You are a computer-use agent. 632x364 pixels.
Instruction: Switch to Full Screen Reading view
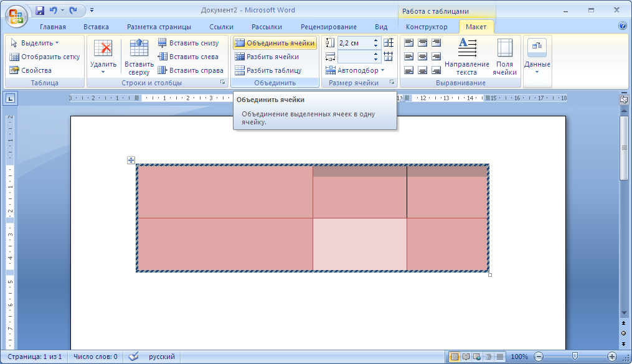(x=466, y=357)
